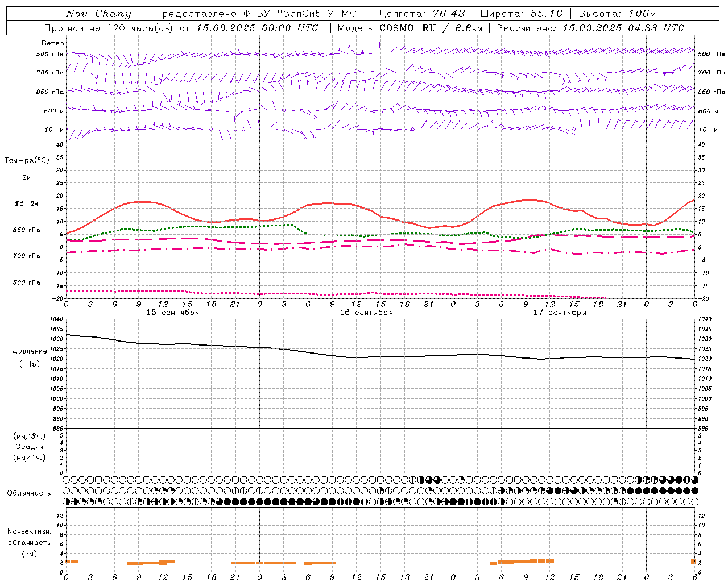Click the (км) convective cloud unit label

click(x=29, y=554)
